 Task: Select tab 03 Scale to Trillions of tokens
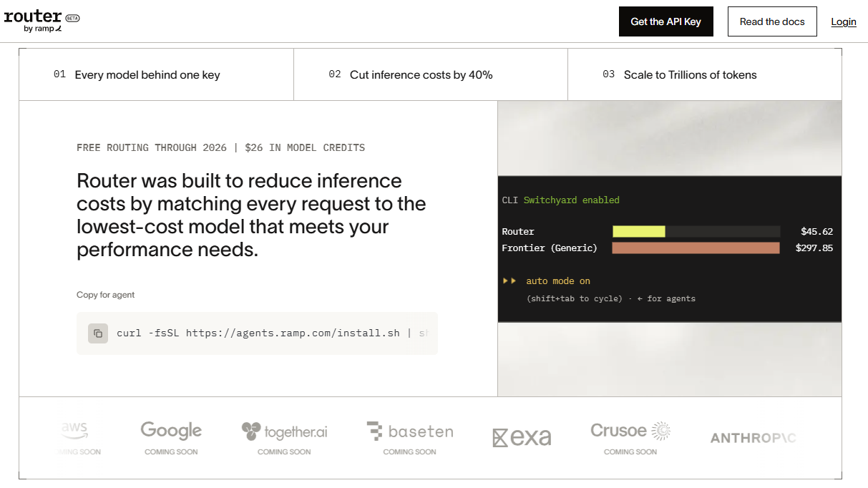point(705,74)
